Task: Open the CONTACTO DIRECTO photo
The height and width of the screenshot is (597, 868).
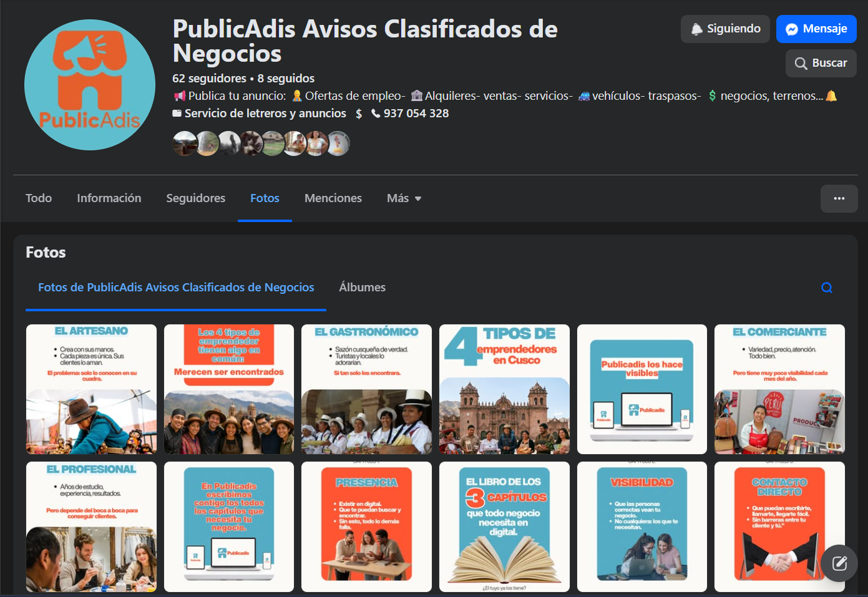Action: (x=779, y=527)
